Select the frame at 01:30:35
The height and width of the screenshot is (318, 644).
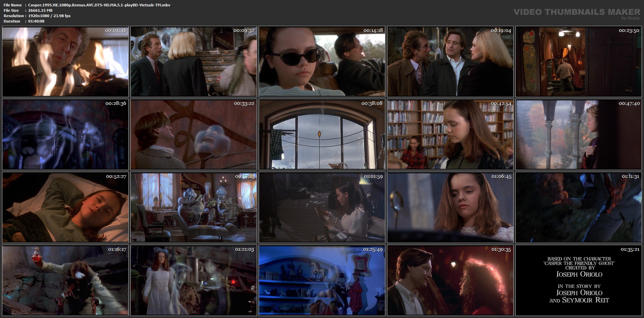[450, 280]
